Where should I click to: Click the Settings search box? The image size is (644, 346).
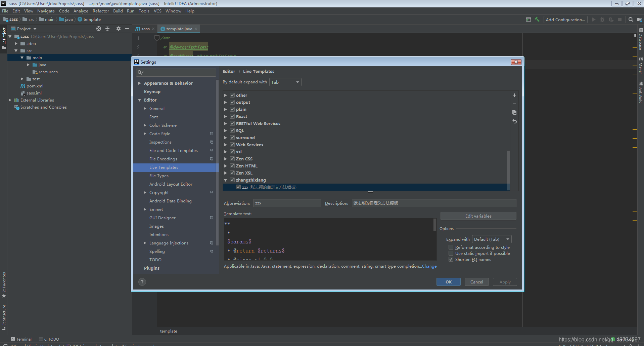[176, 72]
